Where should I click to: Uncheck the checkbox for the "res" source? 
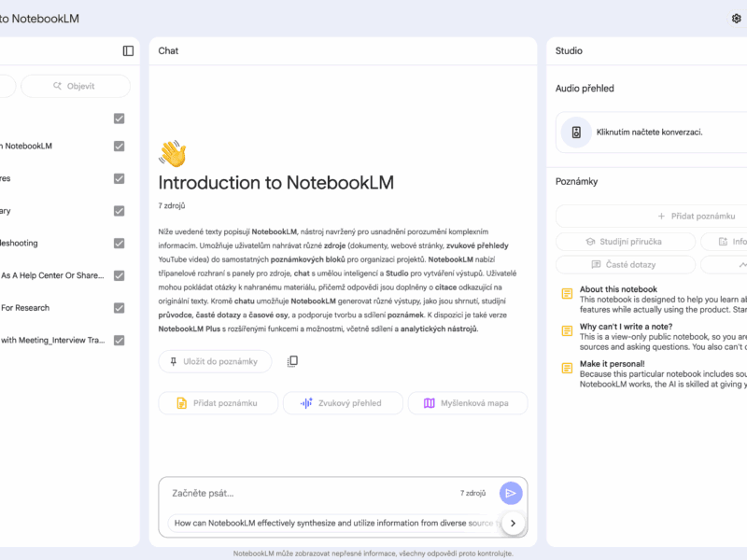(120, 178)
